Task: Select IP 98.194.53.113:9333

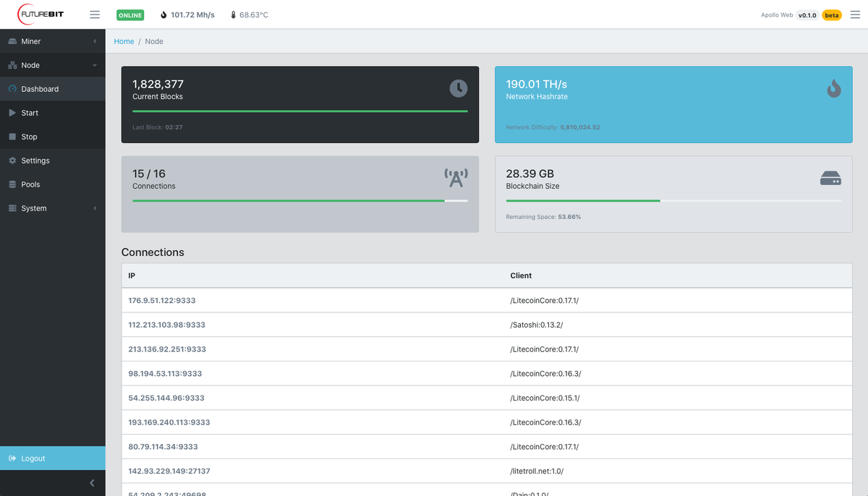Action: 165,374
